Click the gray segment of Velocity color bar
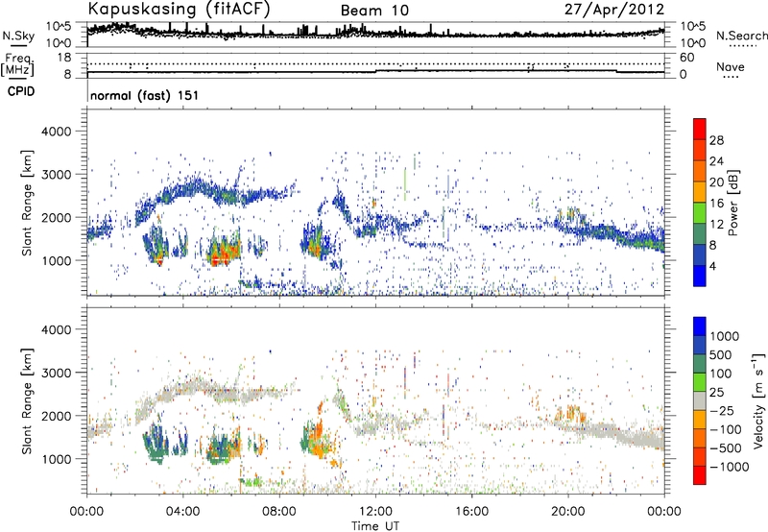Viewport: 768px width, 532px height. [700, 400]
